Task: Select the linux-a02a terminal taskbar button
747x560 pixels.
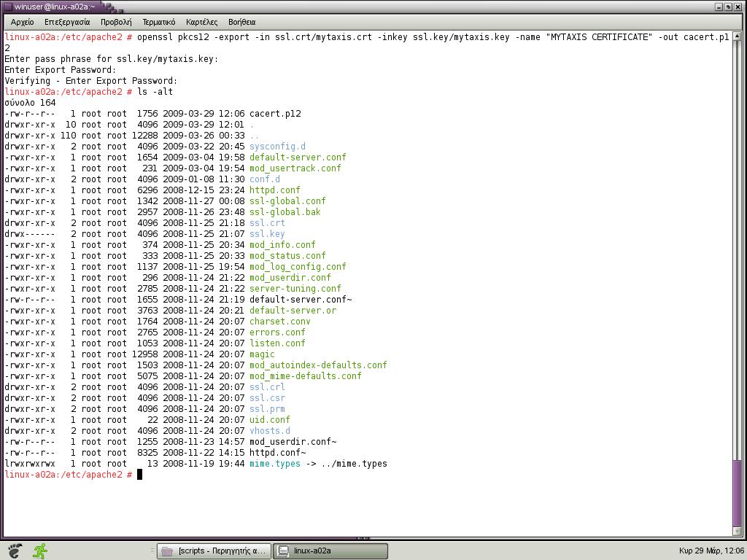Action: click(330, 551)
